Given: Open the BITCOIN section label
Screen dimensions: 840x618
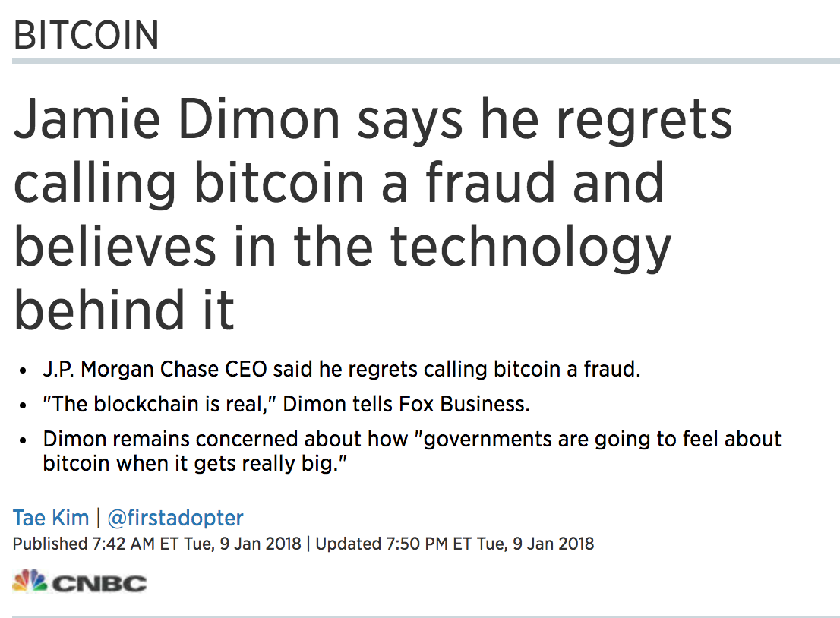Looking at the screenshot, I should [x=87, y=36].
